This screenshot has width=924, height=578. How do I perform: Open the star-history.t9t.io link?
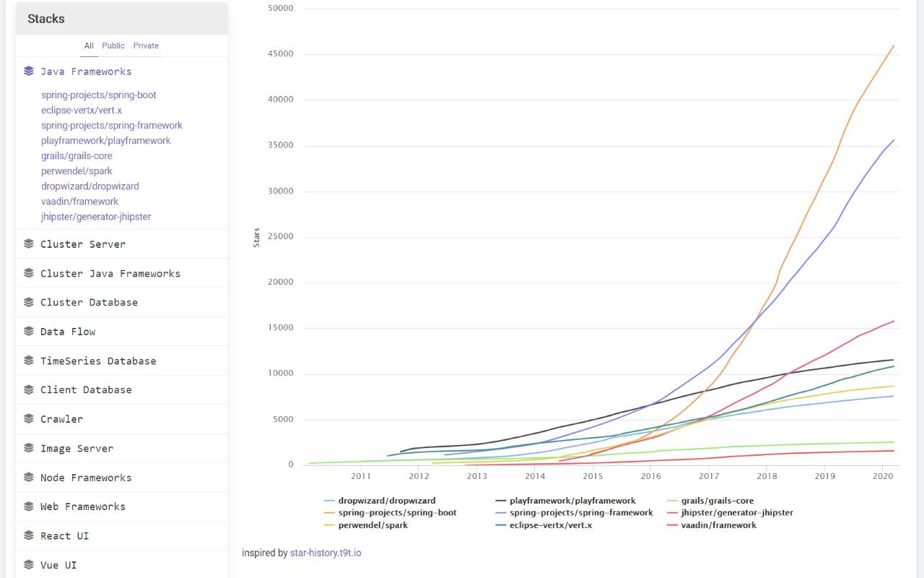(x=326, y=553)
